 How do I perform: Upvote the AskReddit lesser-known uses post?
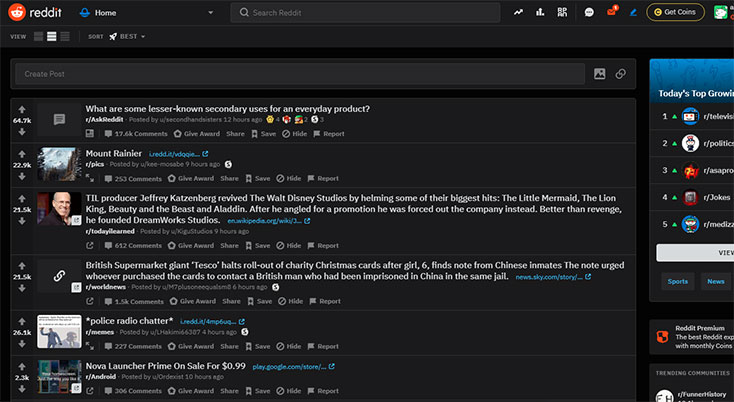(x=21, y=108)
